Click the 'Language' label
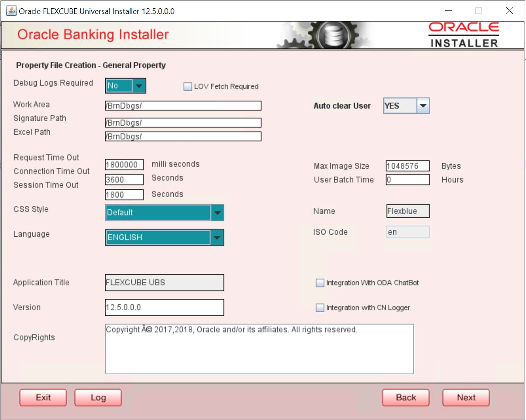The height and width of the screenshot is (420, 526). (x=31, y=234)
